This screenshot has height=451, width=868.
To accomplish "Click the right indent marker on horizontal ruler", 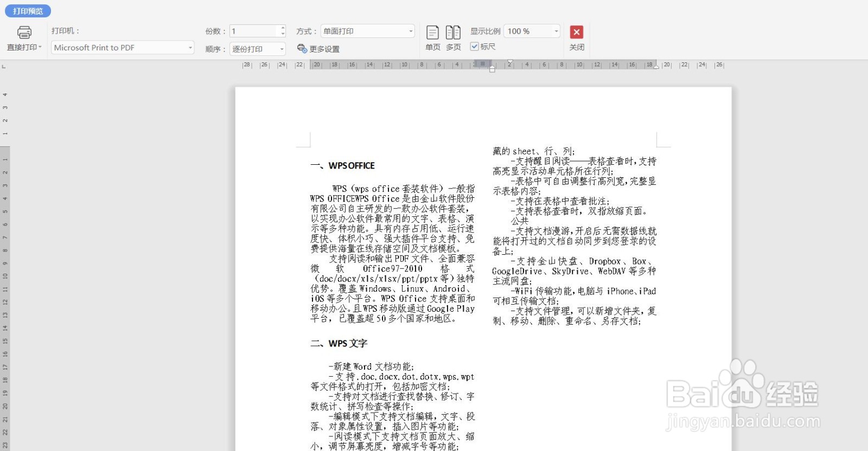I will tap(656, 67).
